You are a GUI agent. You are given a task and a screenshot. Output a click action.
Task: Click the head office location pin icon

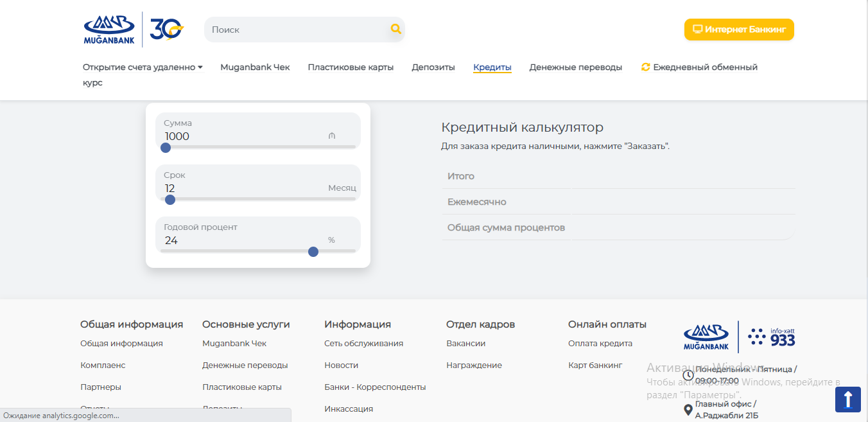(688, 410)
